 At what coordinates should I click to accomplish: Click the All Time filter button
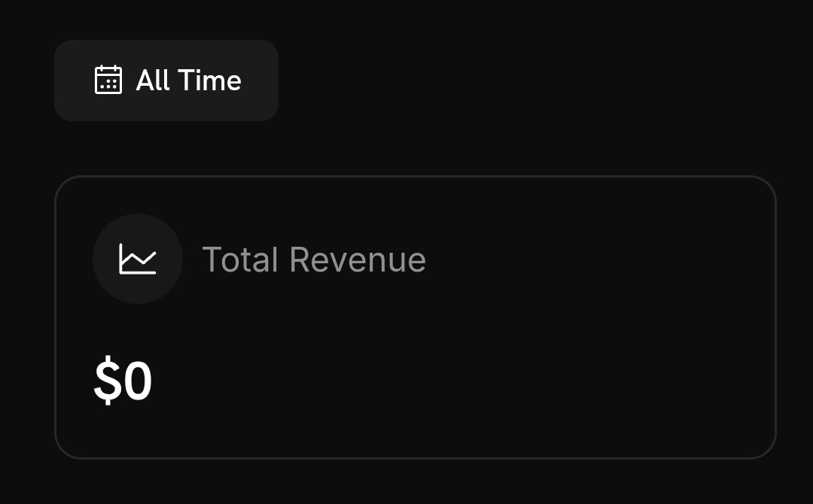pos(166,80)
